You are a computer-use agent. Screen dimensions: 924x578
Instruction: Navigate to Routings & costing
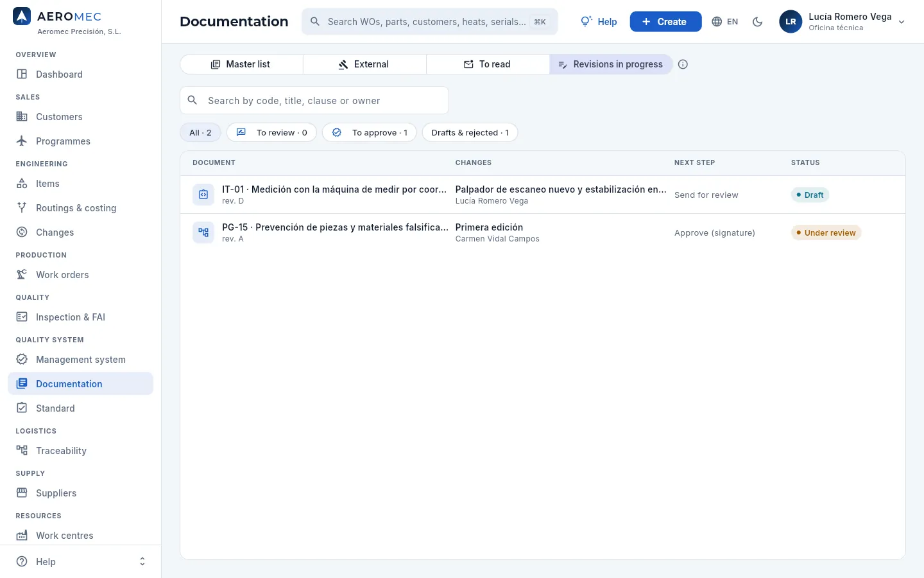coord(81,208)
